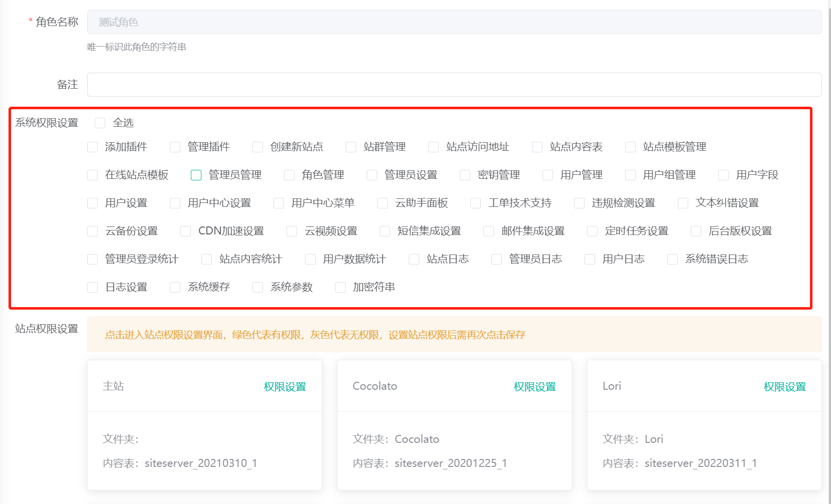This screenshot has width=831, height=504.
Task: Enable the 加密符串 permission
Action: click(x=341, y=287)
